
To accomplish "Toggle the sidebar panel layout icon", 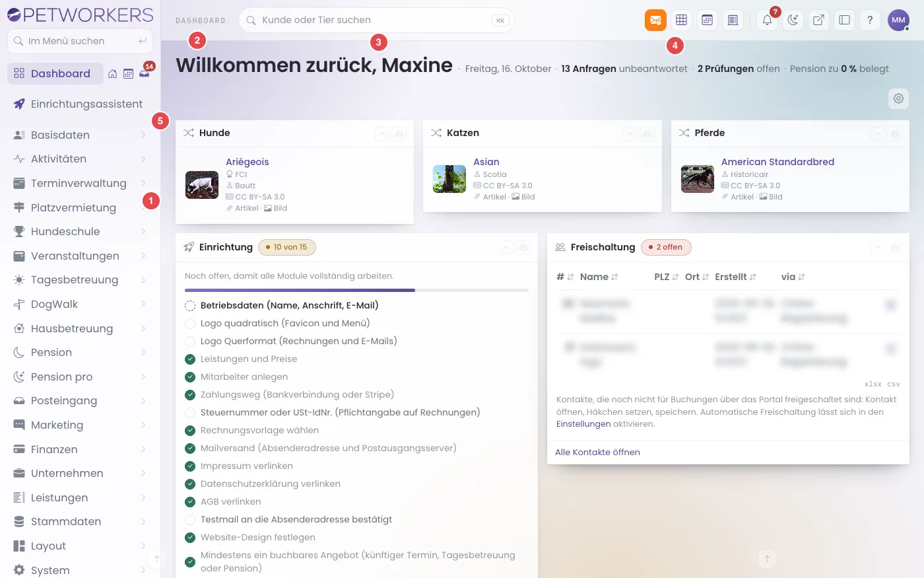I will click(844, 20).
